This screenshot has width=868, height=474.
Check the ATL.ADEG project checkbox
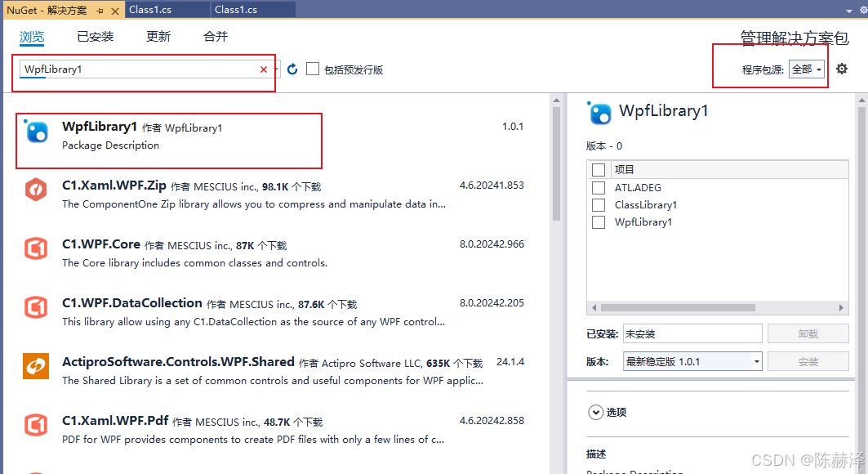coord(599,187)
